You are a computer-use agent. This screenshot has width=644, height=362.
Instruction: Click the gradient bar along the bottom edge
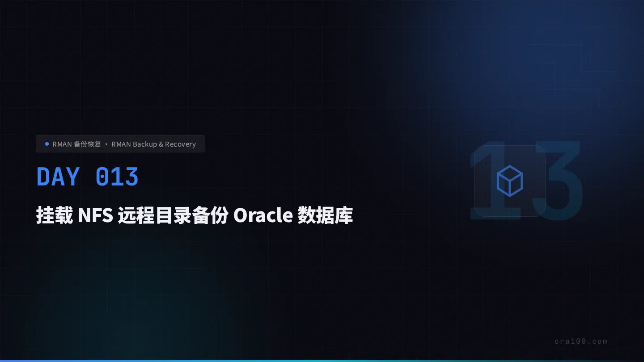(322, 360)
